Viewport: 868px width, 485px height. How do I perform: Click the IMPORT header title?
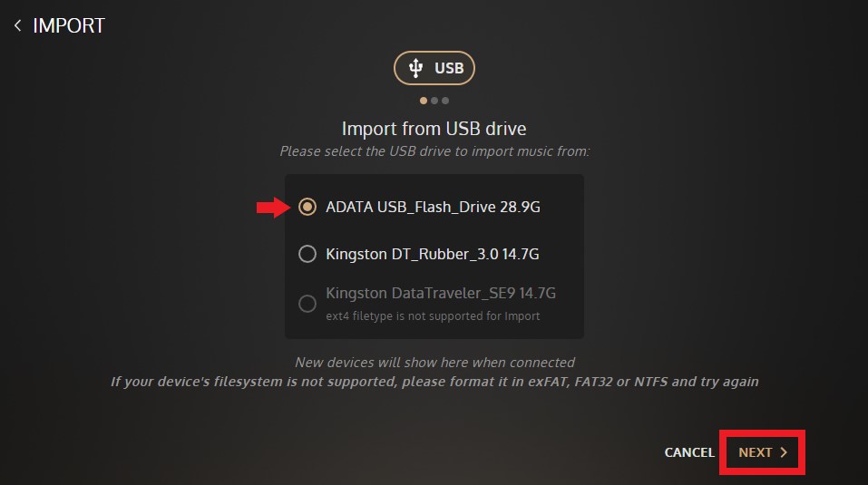69,25
